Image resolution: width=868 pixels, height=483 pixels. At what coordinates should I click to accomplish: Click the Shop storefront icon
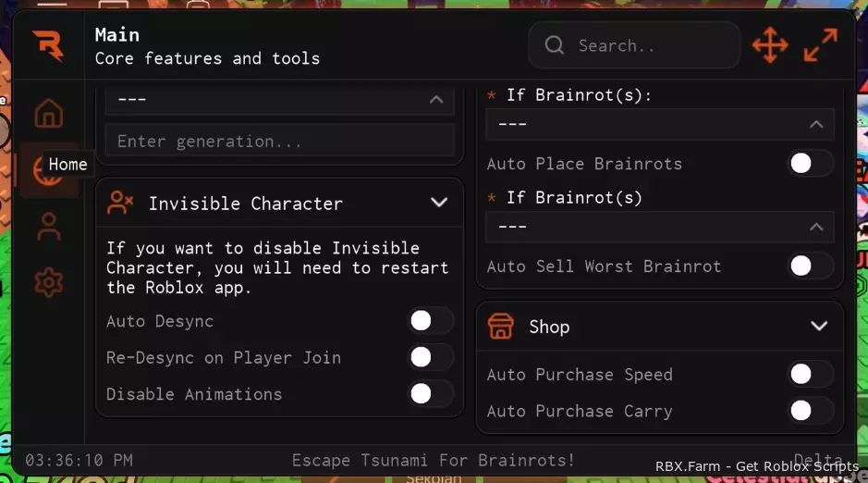coord(500,326)
